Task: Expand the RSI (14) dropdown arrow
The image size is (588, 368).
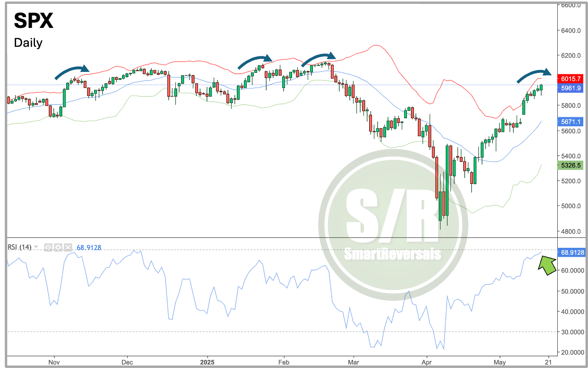Action: pos(36,247)
